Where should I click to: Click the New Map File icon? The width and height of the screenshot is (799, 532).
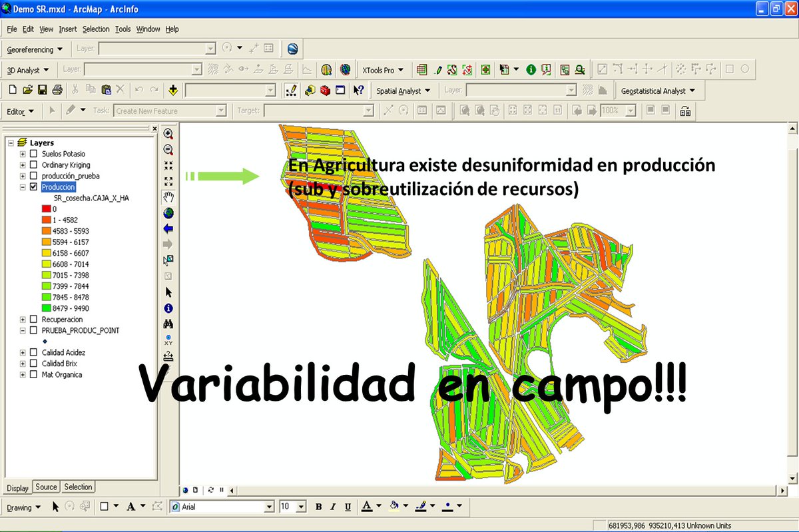[13, 90]
